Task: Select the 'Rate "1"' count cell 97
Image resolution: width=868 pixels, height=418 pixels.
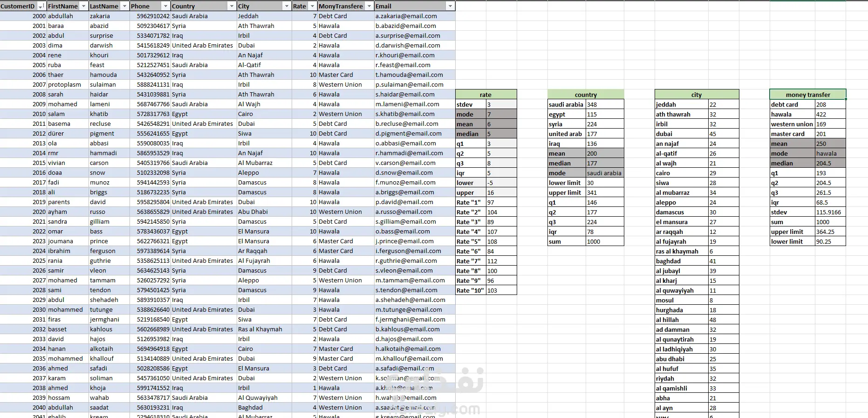Action: point(501,202)
